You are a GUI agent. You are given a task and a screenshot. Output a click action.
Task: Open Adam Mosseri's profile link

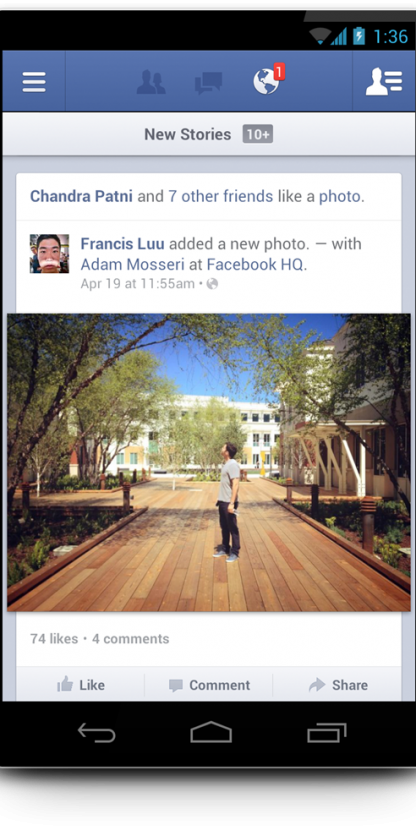(132, 264)
